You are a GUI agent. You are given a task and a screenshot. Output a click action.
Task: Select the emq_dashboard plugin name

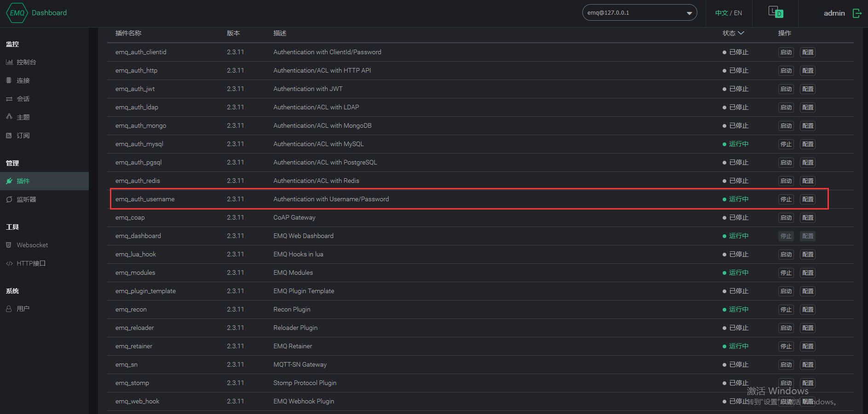(x=138, y=236)
